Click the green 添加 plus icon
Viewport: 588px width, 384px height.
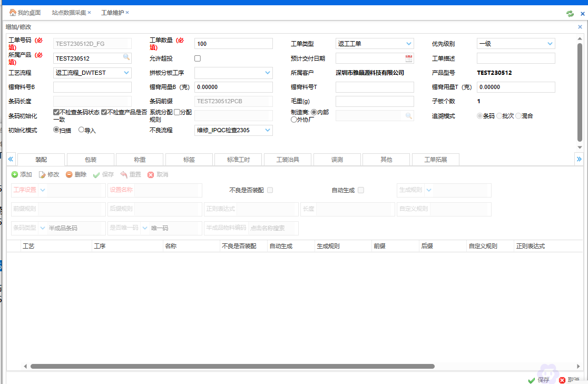(x=15, y=175)
